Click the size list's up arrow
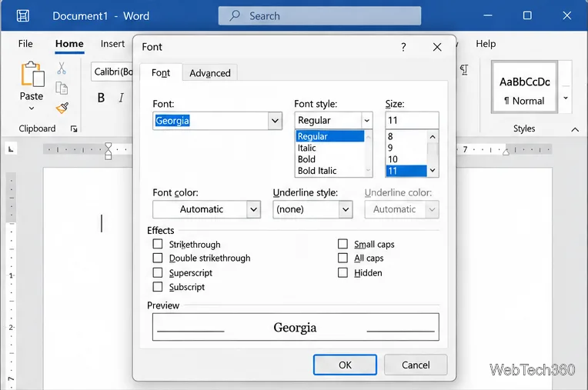Image resolution: width=588 pixels, height=390 pixels. (x=433, y=137)
